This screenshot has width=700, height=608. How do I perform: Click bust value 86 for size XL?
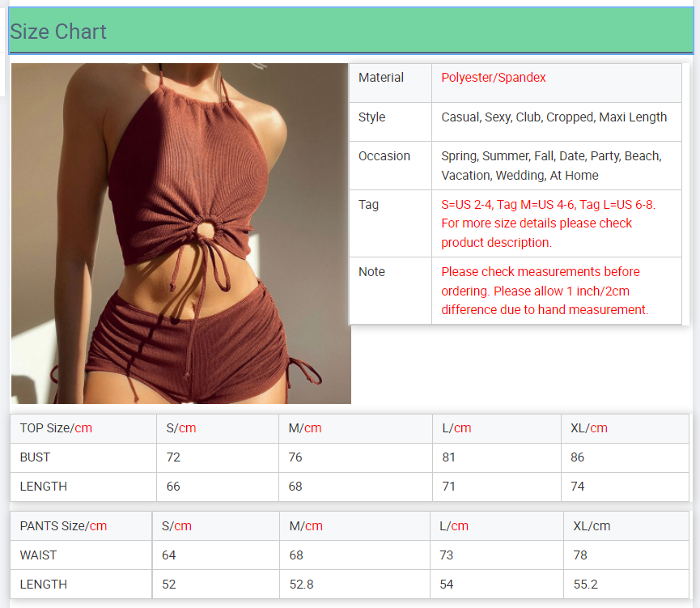(578, 457)
